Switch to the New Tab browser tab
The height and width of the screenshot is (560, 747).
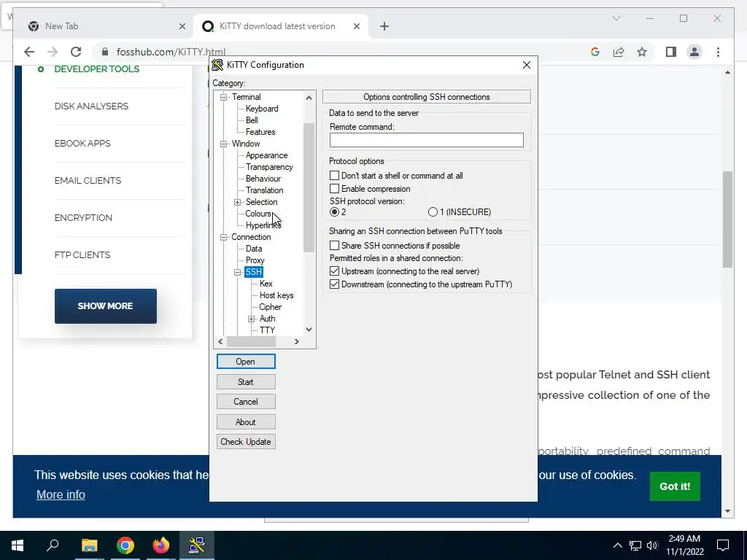(x=104, y=27)
